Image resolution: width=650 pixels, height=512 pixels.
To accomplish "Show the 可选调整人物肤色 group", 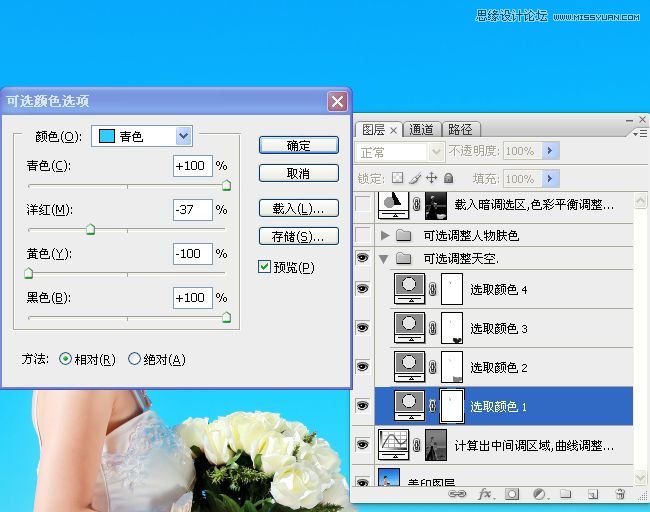I will 363,235.
